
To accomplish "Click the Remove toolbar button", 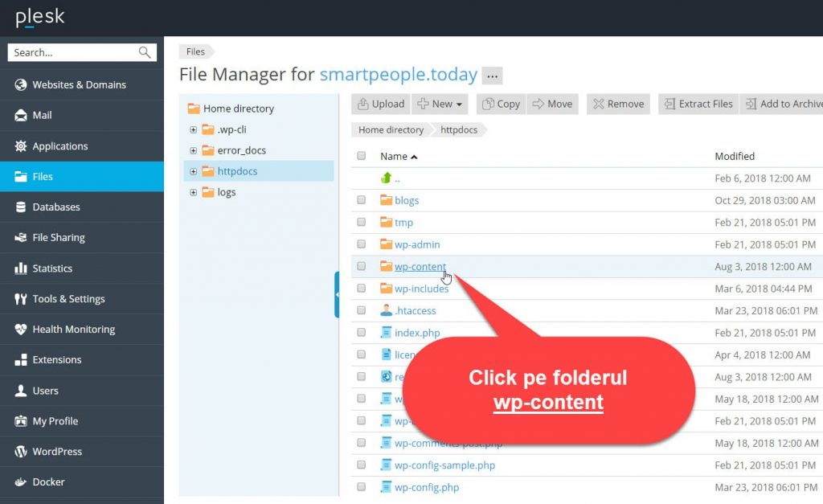I will point(618,104).
